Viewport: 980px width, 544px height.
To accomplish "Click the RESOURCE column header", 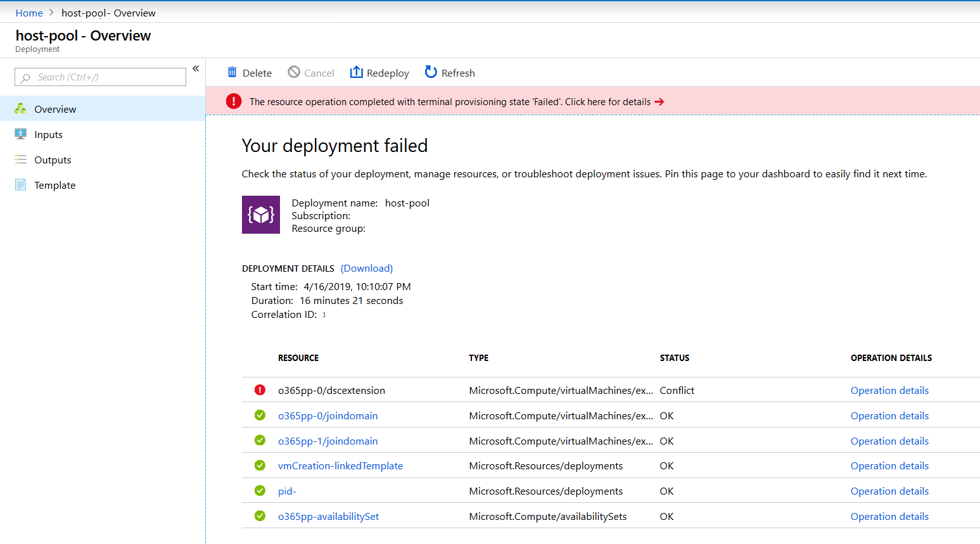I will point(298,358).
